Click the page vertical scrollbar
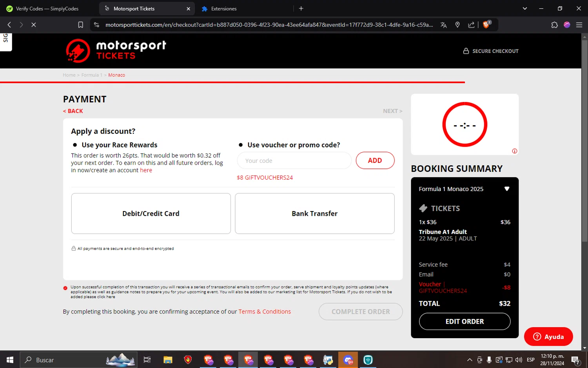Screen dimensions: 588x368 pyautogui.click(x=584, y=140)
